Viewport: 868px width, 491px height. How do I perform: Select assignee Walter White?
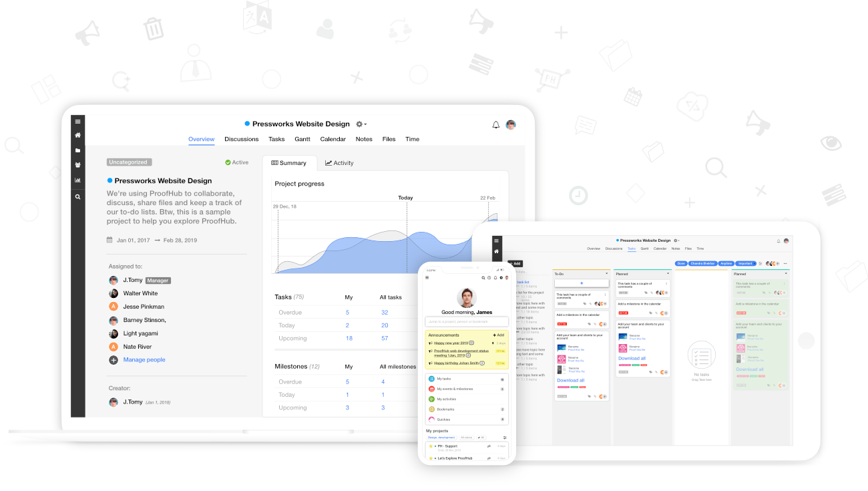[x=140, y=293]
